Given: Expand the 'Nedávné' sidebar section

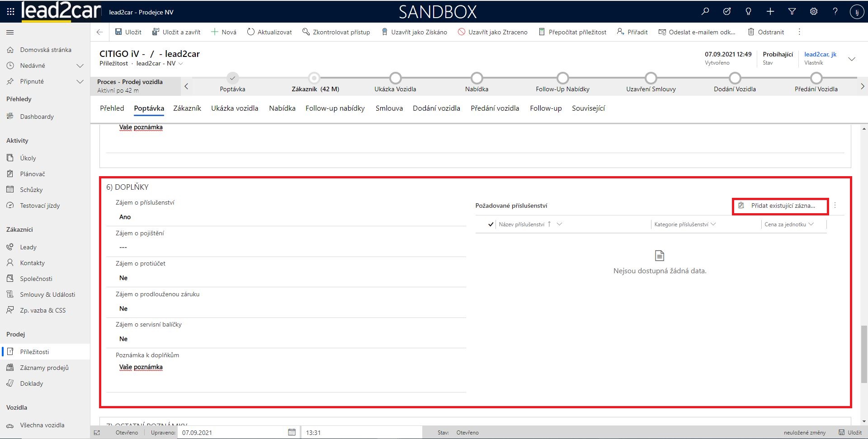Looking at the screenshot, I should (x=80, y=66).
